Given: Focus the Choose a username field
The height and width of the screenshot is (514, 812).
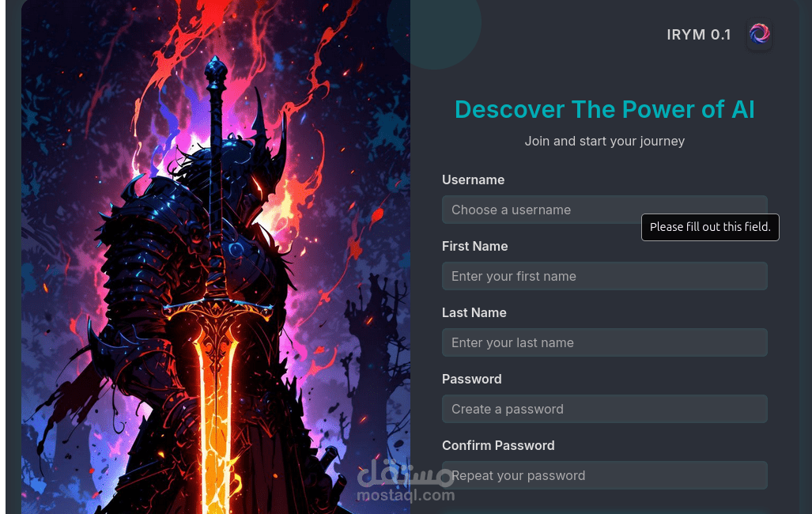Looking at the screenshot, I should 604,210.
